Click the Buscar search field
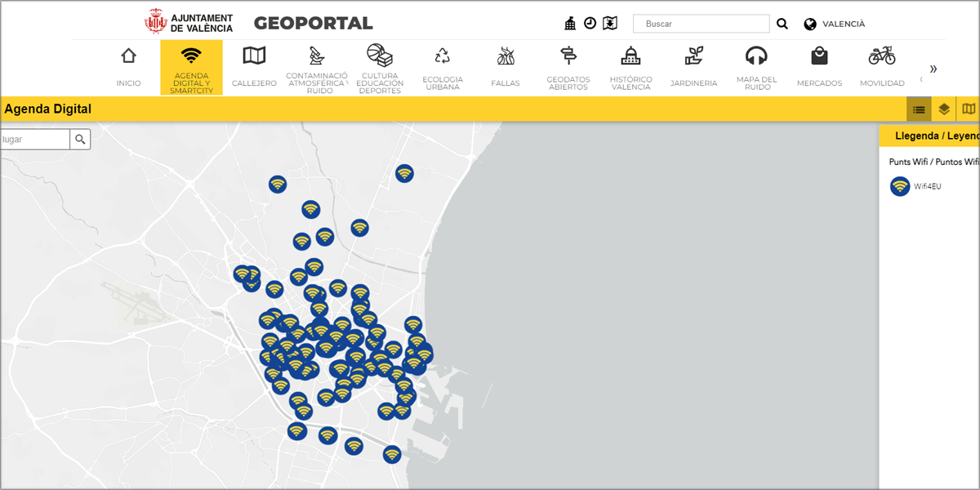Image resolution: width=980 pixels, height=490 pixels. tap(701, 24)
